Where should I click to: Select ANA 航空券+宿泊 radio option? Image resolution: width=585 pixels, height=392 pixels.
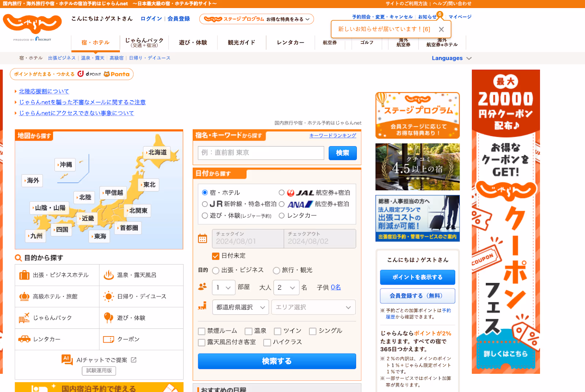pos(282,204)
